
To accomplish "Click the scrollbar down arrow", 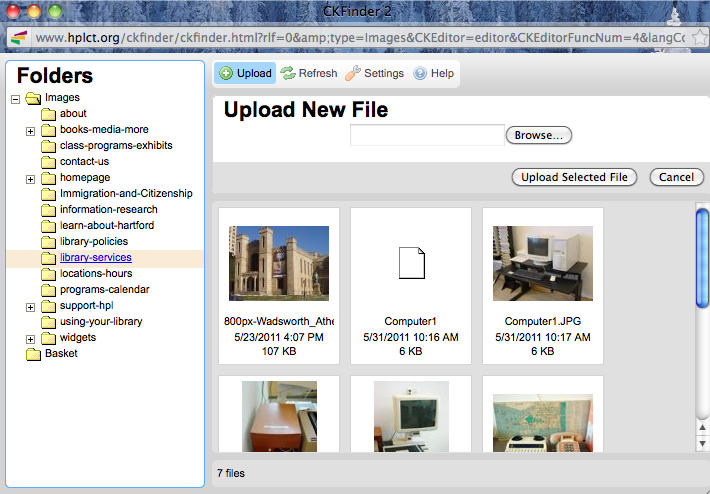I will coord(702,443).
